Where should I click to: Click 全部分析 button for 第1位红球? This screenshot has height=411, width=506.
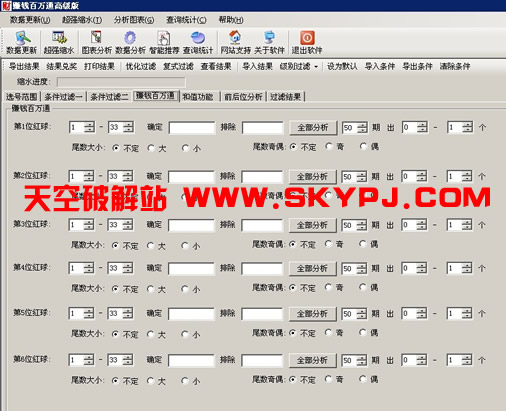pos(313,128)
